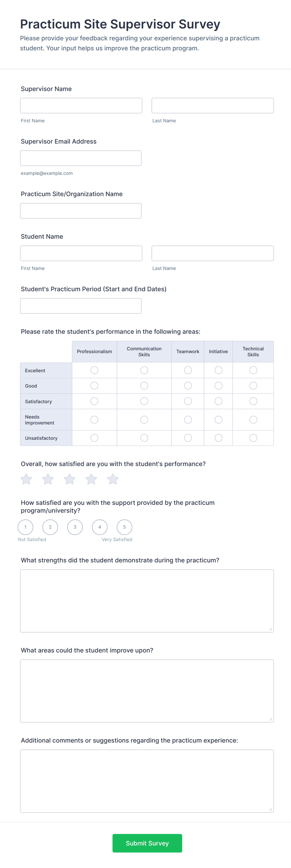Screen dimensions: 291x868
Task: Click the Practicum Site/Organization Name field
Action: point(81,211)
